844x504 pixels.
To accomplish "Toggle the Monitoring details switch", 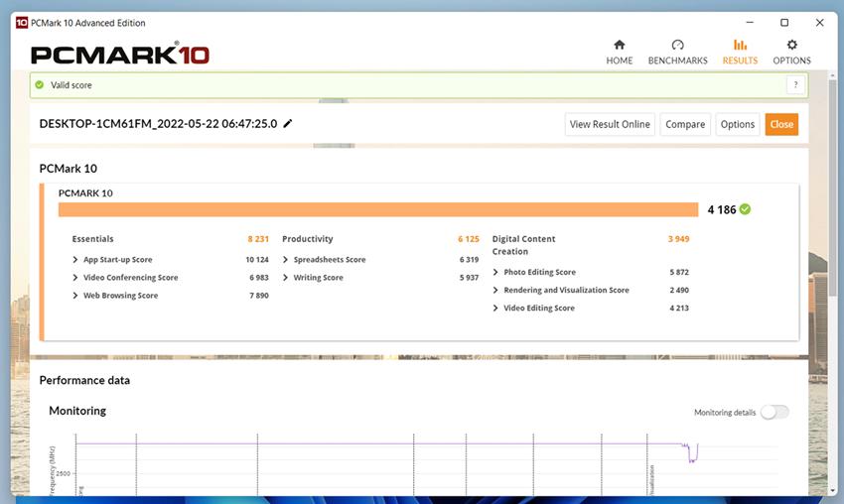I will [774, 412].
